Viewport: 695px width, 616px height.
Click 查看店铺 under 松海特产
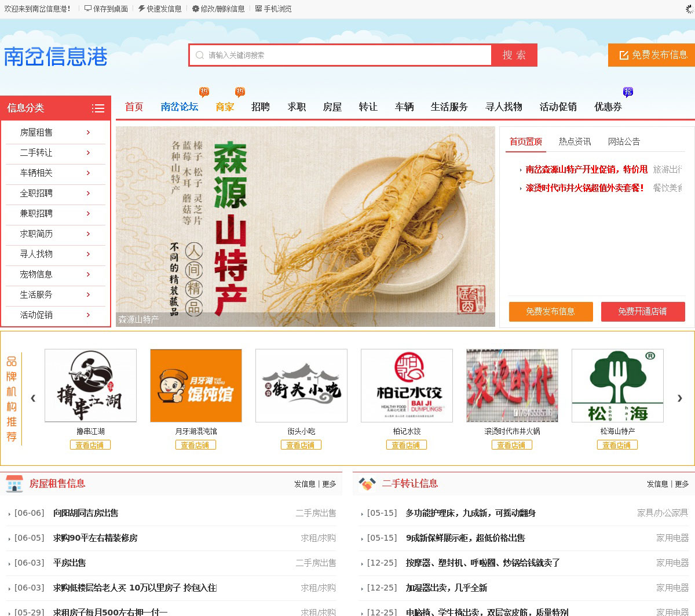(x=617, y=445)
